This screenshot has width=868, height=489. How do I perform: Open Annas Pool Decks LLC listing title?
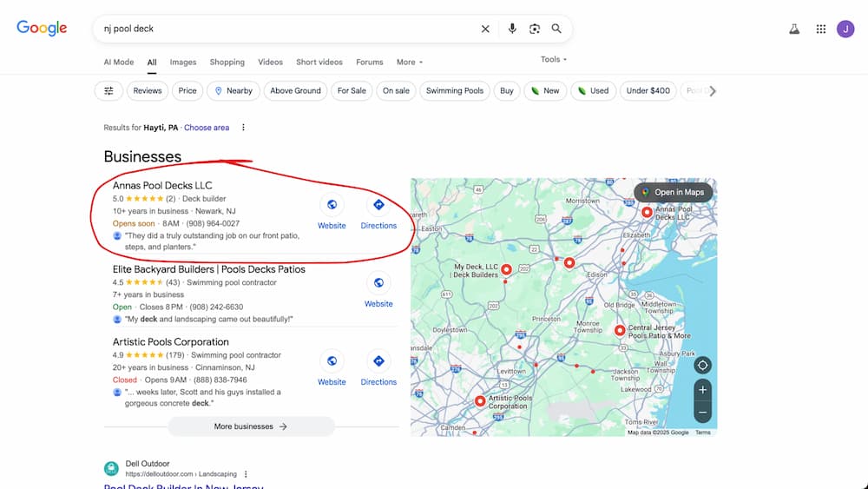(x=162, y=186)
